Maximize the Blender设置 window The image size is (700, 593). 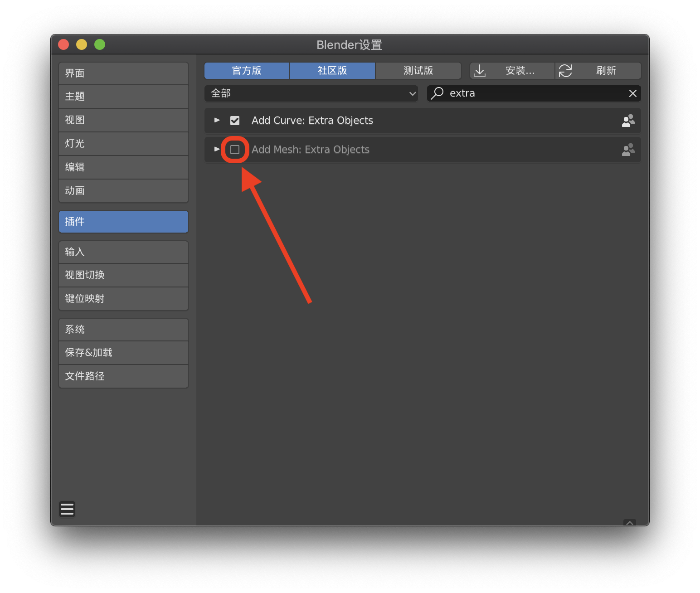tap(100, 44)
